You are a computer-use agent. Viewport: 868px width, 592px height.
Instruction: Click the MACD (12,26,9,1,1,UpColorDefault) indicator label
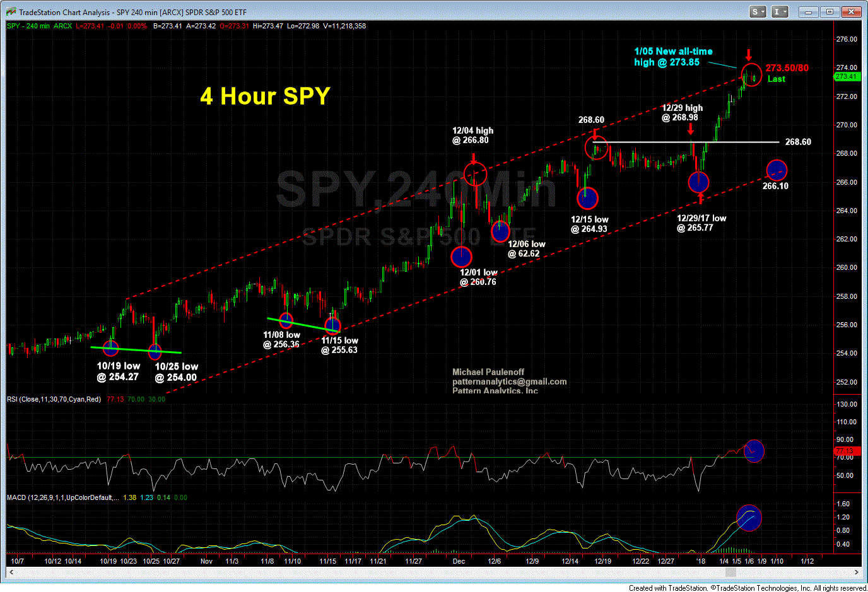pos(62,497)
